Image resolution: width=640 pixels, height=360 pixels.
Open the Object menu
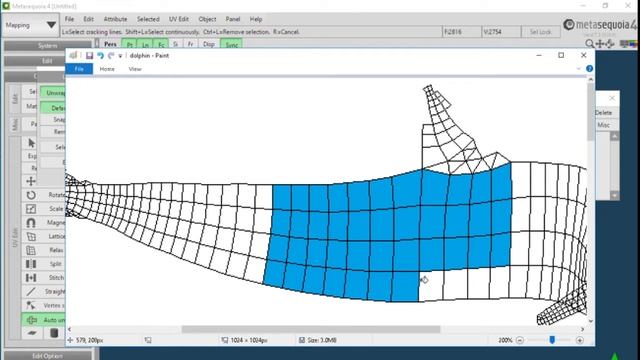(207, 19)
